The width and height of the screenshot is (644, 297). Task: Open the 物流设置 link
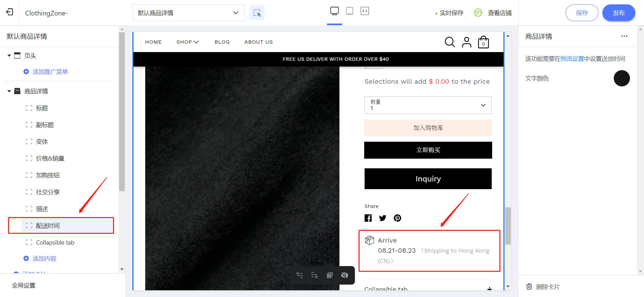pyautogui.click(x=572, y=59)
